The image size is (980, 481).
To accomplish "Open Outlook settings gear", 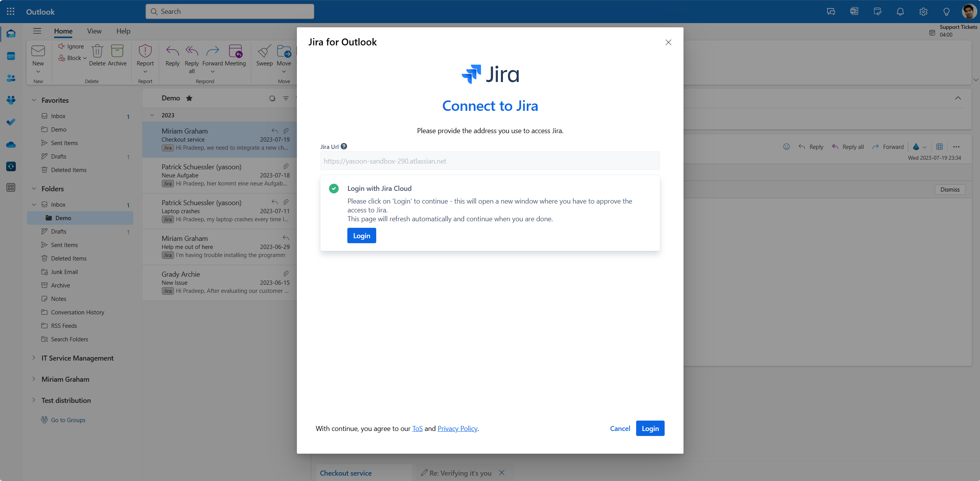I will pos(923,12).
